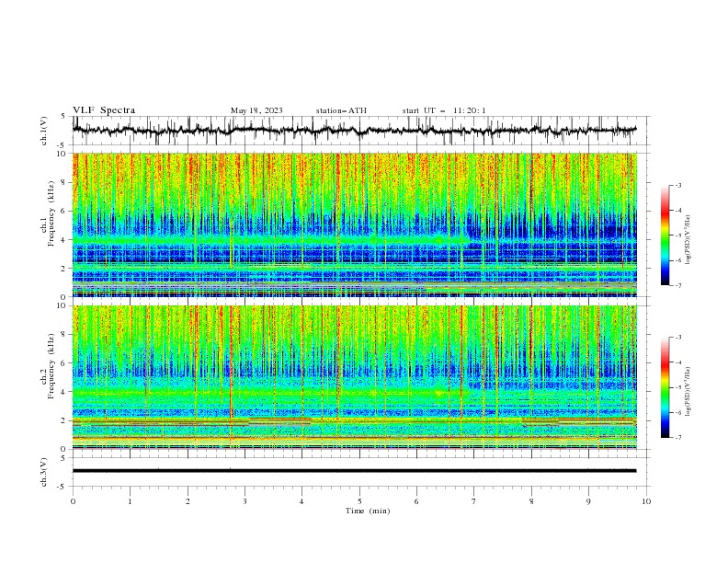Image resolution: width=728 pixels, height=563 pixels.
Task: Click time axis tick label '0'
Action: click(73, 501)
